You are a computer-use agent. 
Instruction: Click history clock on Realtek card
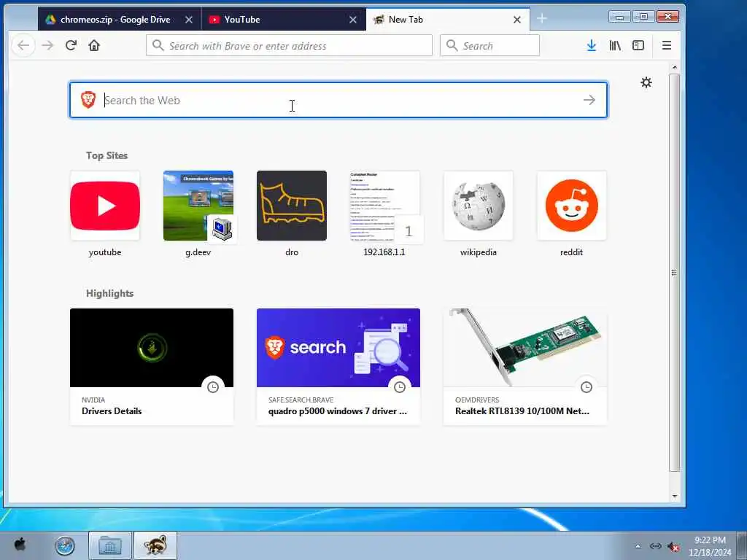(587, 387)
